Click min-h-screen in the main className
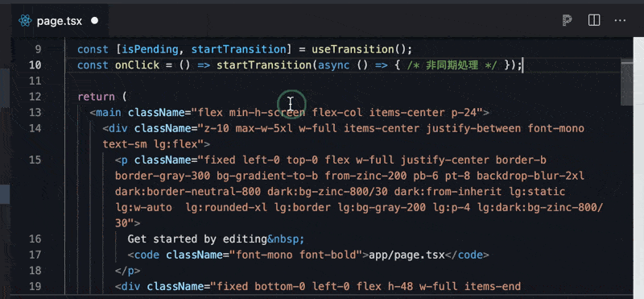The height and width of the screenshot is (299, 644). tap(267, 113)
